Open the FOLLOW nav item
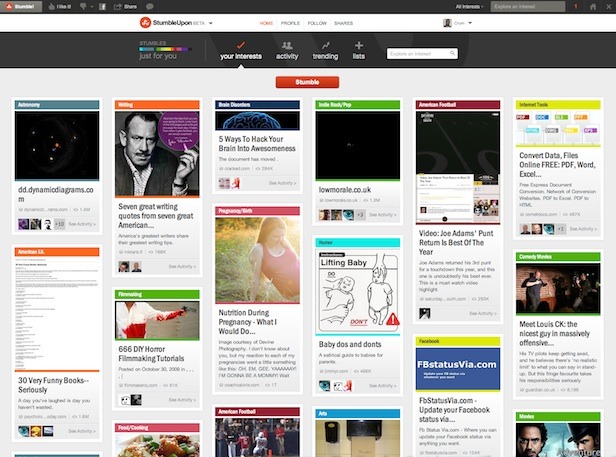 coord(317,23)
